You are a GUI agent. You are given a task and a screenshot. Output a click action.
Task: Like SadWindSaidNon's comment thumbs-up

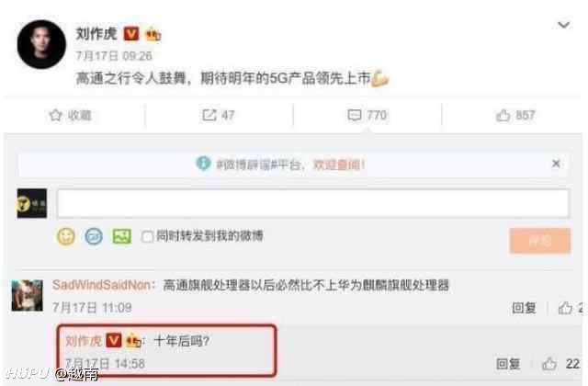tap(565, 308)
